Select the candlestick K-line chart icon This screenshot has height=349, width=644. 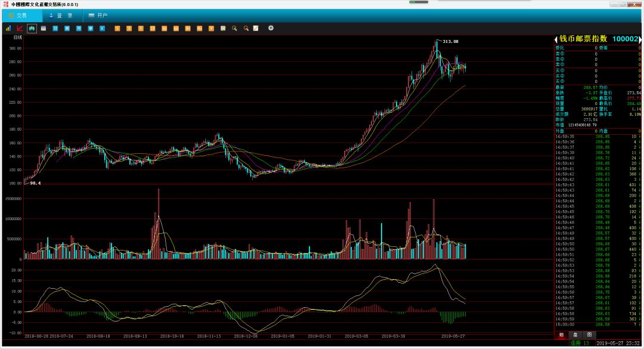click(32, 29)
